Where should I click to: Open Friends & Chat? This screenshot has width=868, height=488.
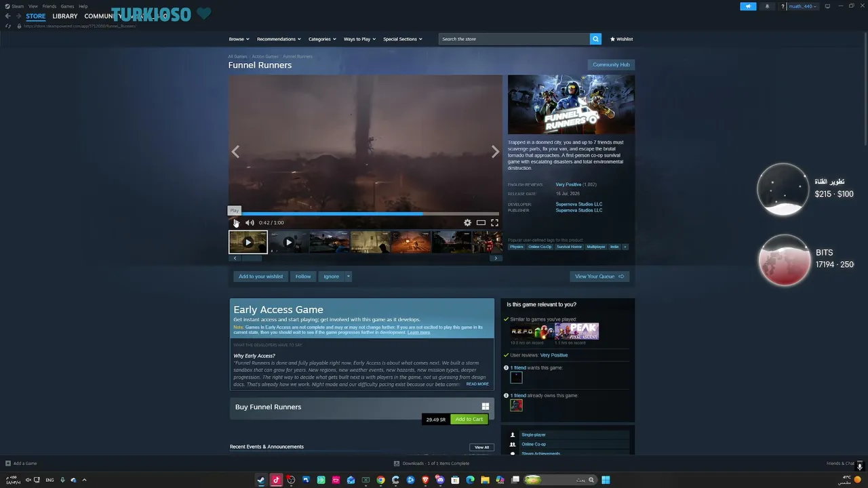tap(840, 464)
